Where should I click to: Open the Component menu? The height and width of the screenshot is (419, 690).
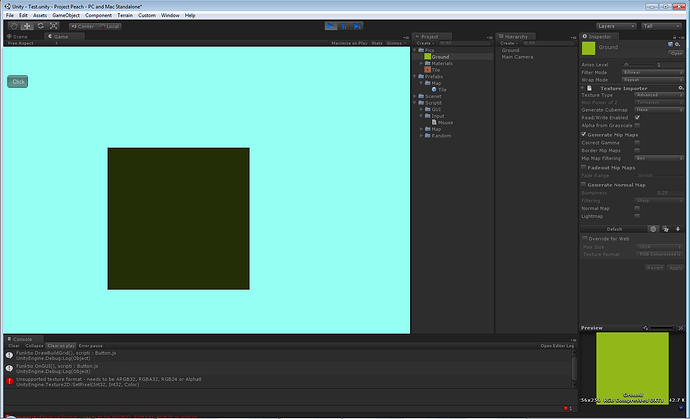98,15
